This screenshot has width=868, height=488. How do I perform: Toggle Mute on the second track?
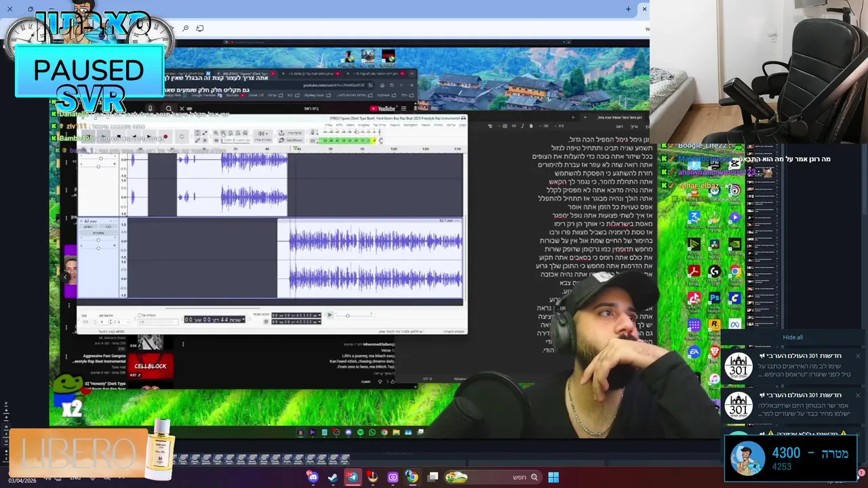tap(89, 226)
